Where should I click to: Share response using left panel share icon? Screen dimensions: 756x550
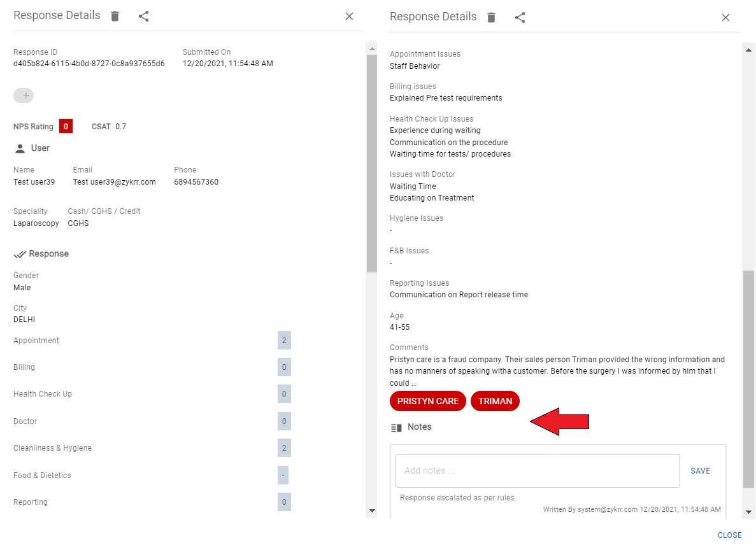tap(144, 17)
